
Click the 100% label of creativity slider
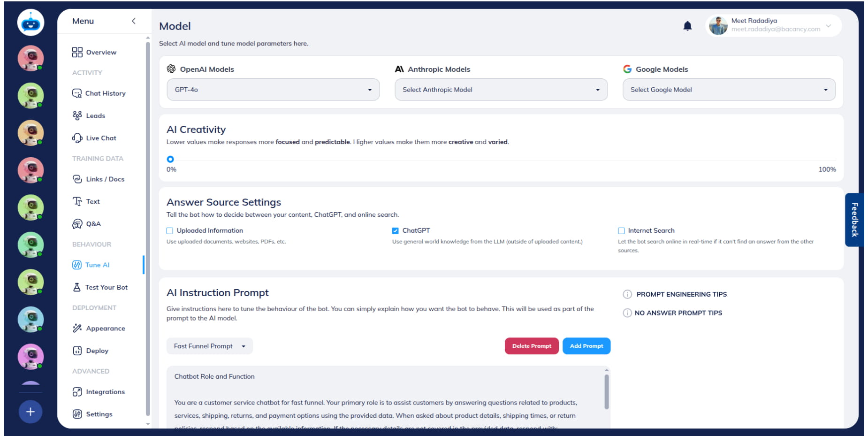[x=827, y=169]
